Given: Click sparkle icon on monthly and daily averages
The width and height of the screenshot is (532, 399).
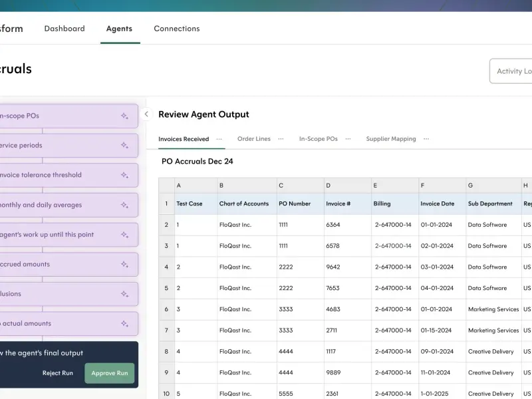Looking at the screenshot, I should 125,205.
